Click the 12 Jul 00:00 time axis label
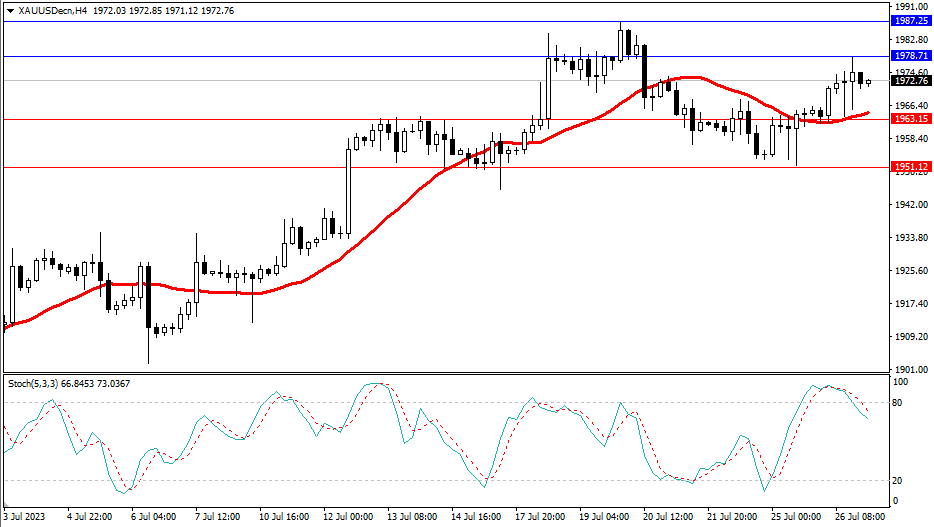The width and height of the screenshot is (934, 527). click(348, 517)
